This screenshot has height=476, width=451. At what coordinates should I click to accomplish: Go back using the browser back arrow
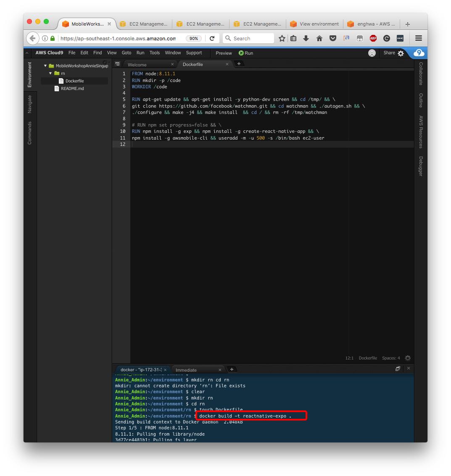33,39
